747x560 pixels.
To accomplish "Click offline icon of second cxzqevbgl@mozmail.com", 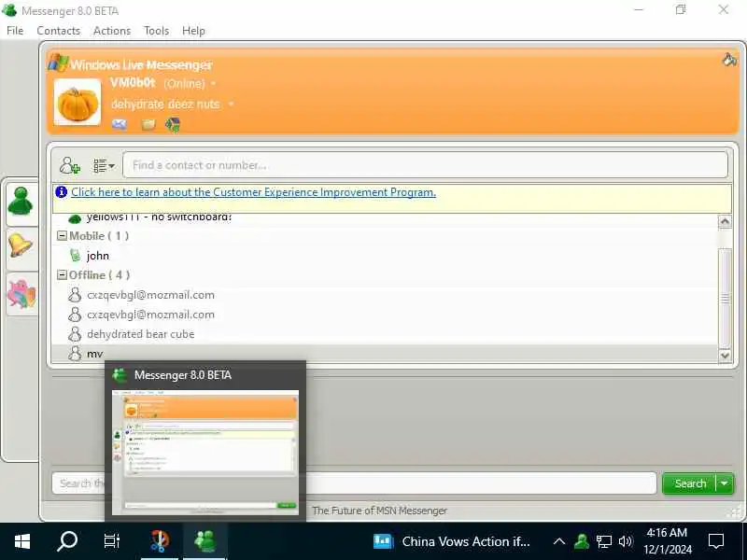I will [x=75, y=315].
